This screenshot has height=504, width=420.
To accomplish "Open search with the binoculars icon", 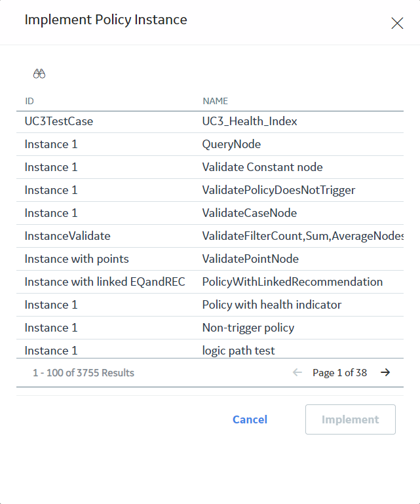I will click(39, 74).
